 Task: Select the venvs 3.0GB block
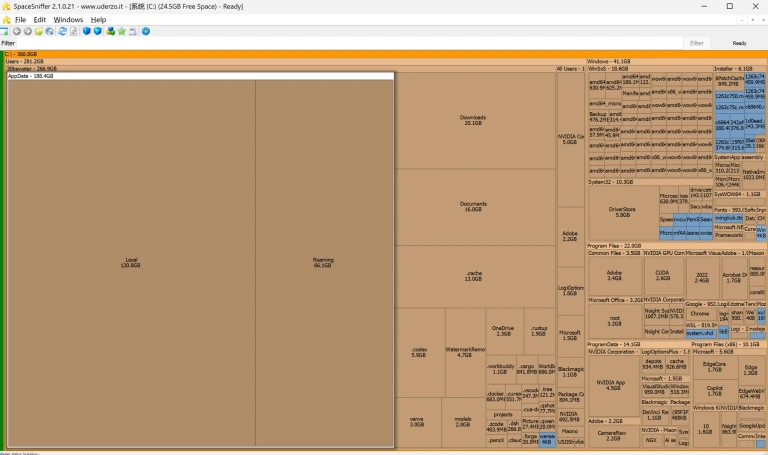417,422
